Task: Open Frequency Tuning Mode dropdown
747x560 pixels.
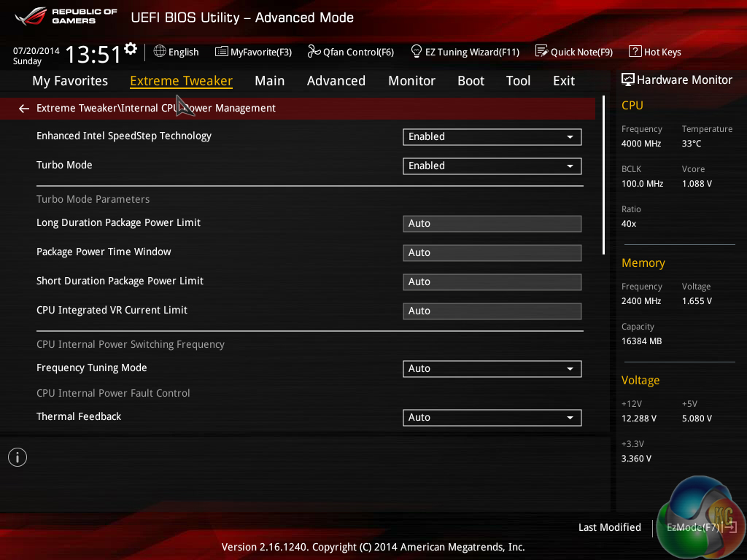Action: tap(492, 368)
